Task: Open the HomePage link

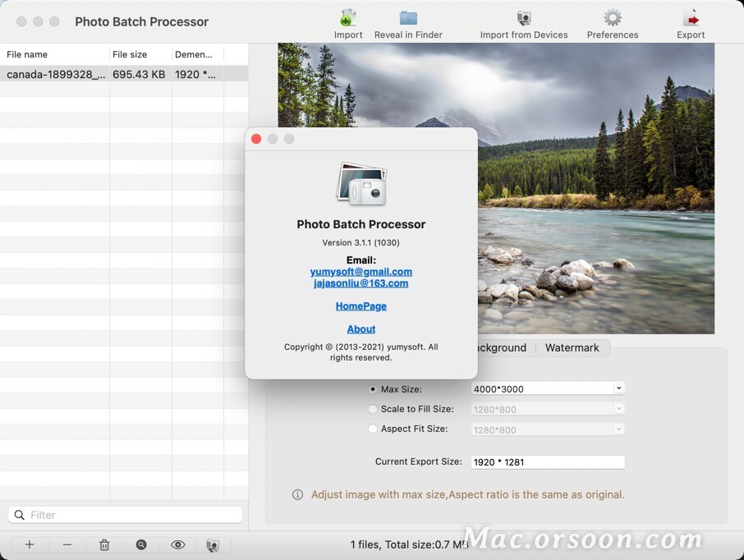Action: click(361, 306)
